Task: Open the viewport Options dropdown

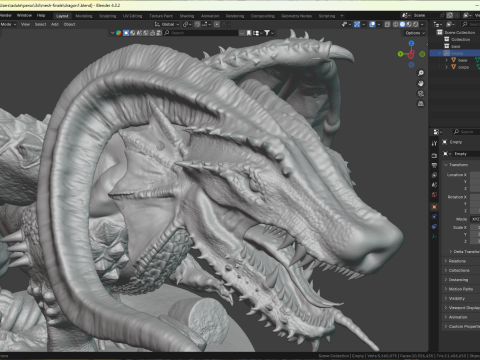Action: (x=415, y=33)
